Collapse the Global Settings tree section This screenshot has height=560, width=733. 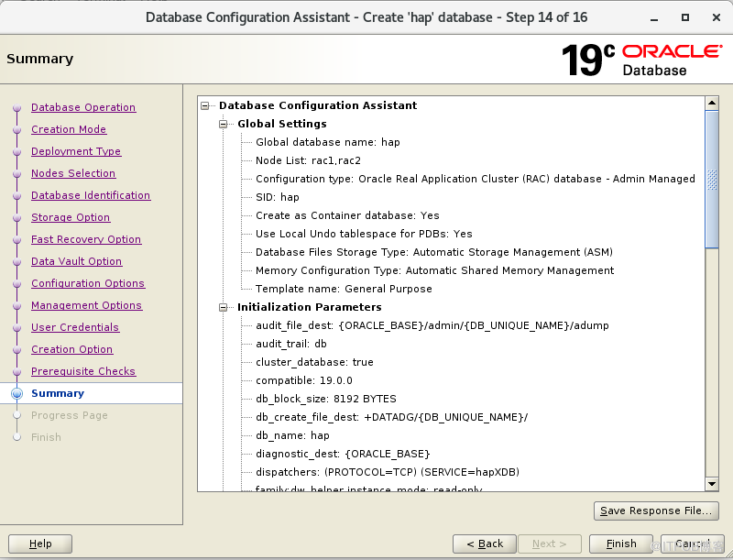[x=223, y=125]
